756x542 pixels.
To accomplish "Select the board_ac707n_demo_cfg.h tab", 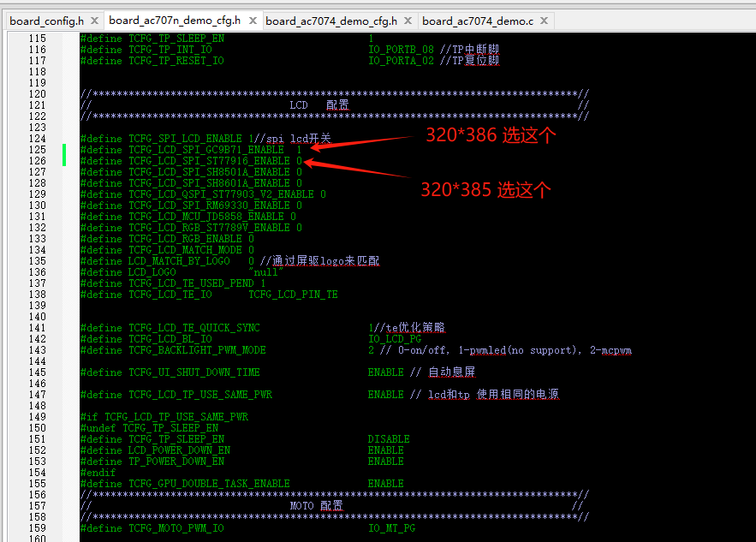I will point(175,21).
